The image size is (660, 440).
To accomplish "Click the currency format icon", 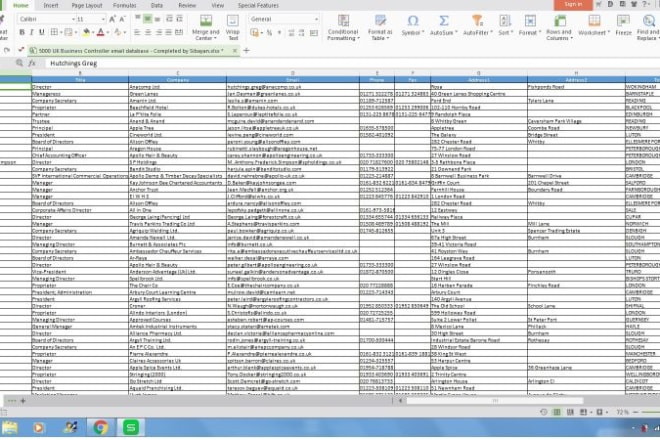I will (254, 32).
